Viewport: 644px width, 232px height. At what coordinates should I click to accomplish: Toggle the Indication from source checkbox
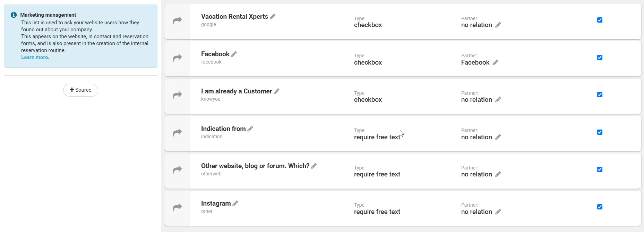coord(600,132)
